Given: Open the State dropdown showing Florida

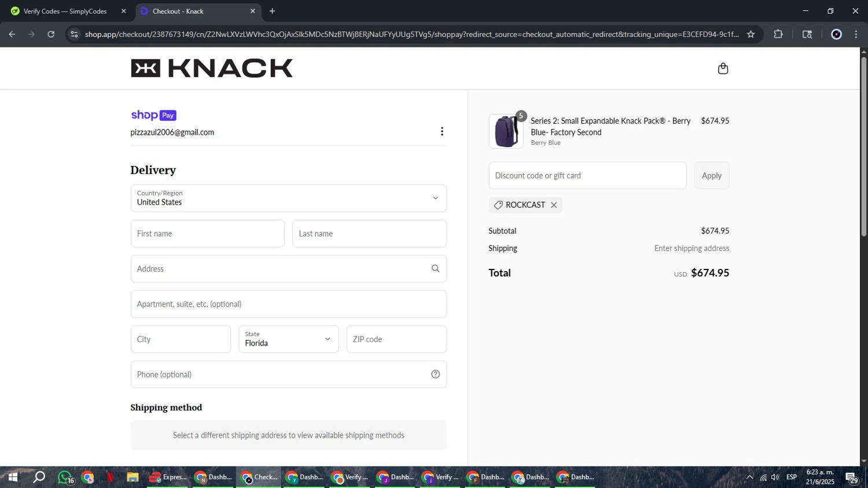Looking at the screenshot, I should (289, 339).
